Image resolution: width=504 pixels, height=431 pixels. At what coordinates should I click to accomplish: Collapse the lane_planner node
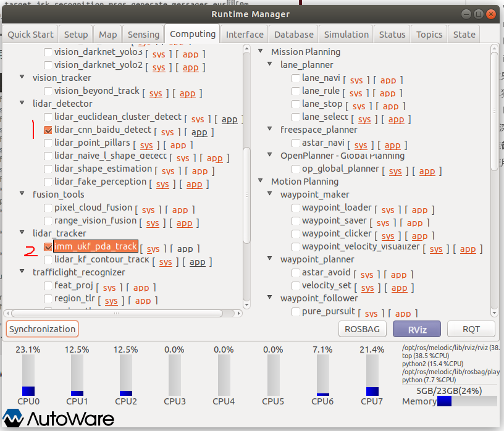(270, 64)
